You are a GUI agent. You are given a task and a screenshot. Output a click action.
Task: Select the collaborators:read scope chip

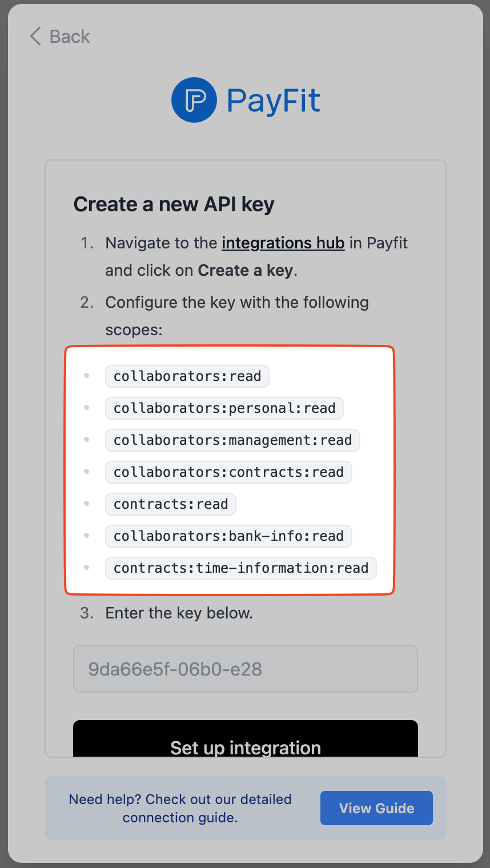[187, 376]
